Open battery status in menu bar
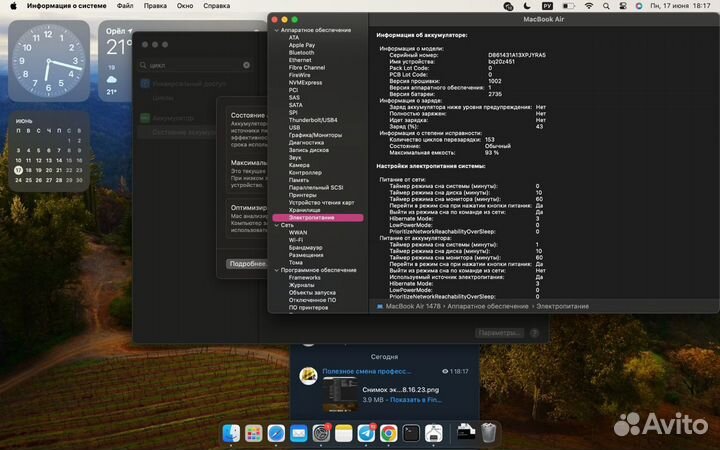The image size is (720, 450). tap(568, 6)
